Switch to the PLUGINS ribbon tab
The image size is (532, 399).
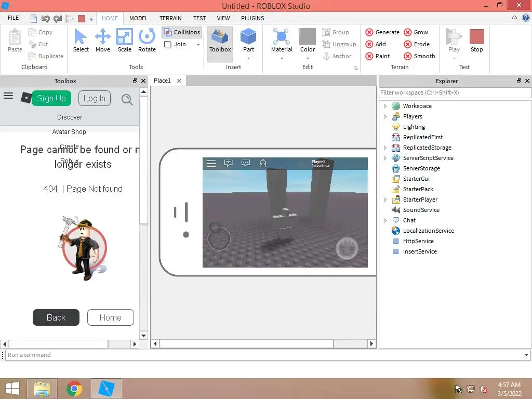[252, 18]
